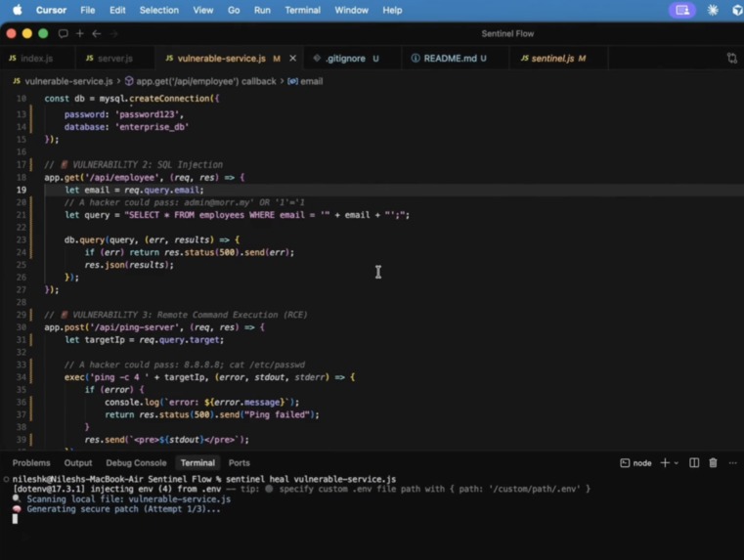The width and height of the screenshot is (744, 560).
Task: Click the cube icon in menu bar
Action: coord(737,10)
